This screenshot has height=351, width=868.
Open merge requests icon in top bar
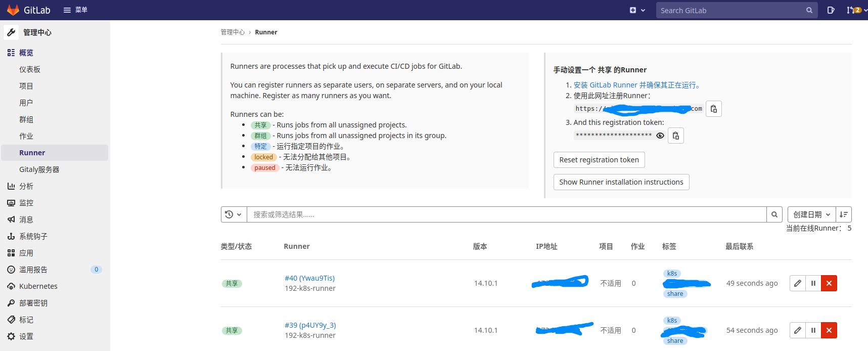tap(851, 10)
